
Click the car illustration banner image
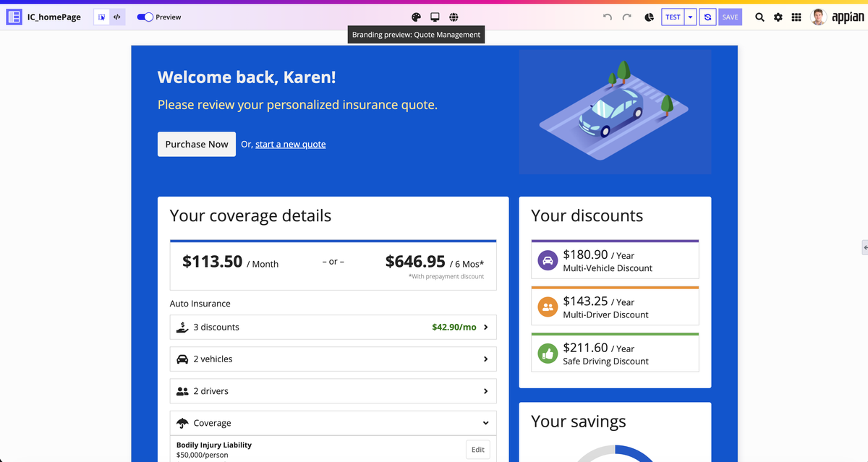(615, 112)
